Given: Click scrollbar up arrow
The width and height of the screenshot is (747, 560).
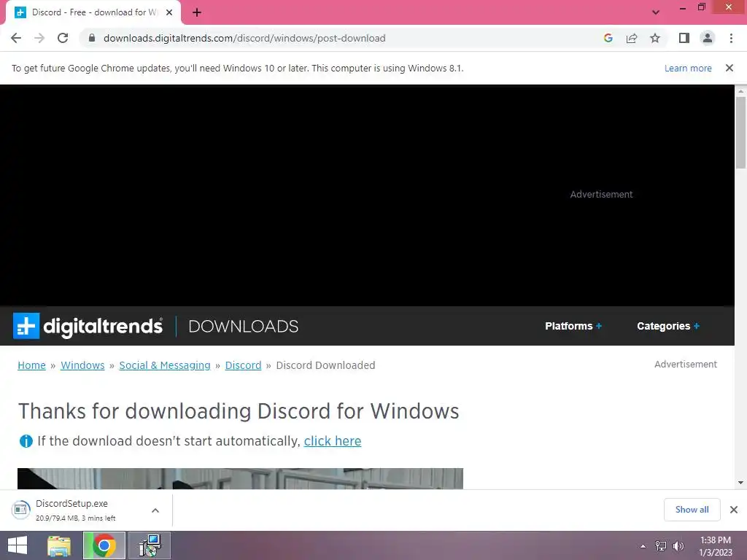Looking at the screenshot, I should point(740,90).
